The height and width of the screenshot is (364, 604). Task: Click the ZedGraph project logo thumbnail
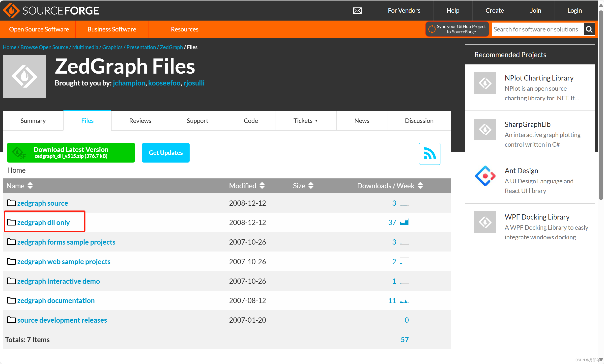[x=24, y=76]
